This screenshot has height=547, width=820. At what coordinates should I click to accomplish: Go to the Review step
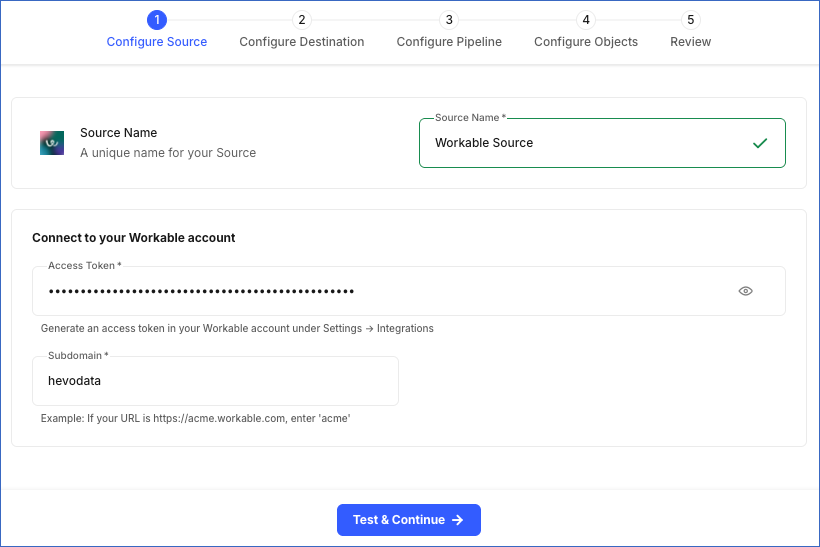[x=690, y=42]
